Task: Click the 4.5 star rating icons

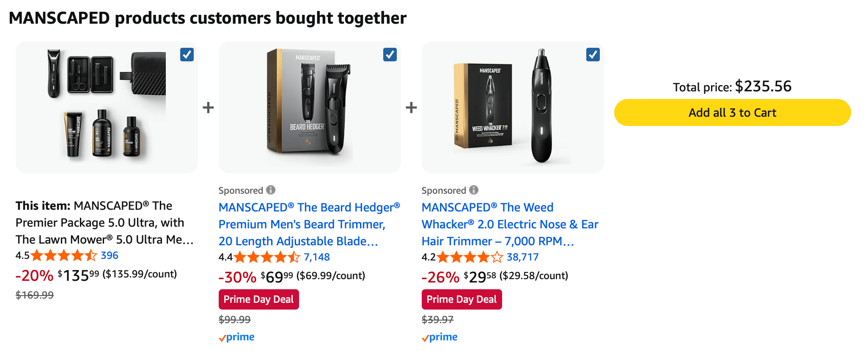Action: pyautogui.click(x=64, y=255)
